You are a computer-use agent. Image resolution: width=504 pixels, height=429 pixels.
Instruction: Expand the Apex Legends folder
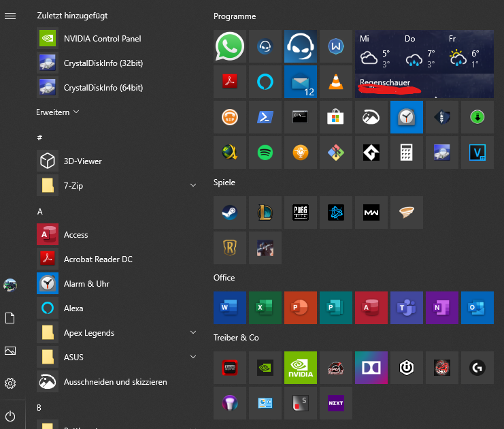coord(193,332)
